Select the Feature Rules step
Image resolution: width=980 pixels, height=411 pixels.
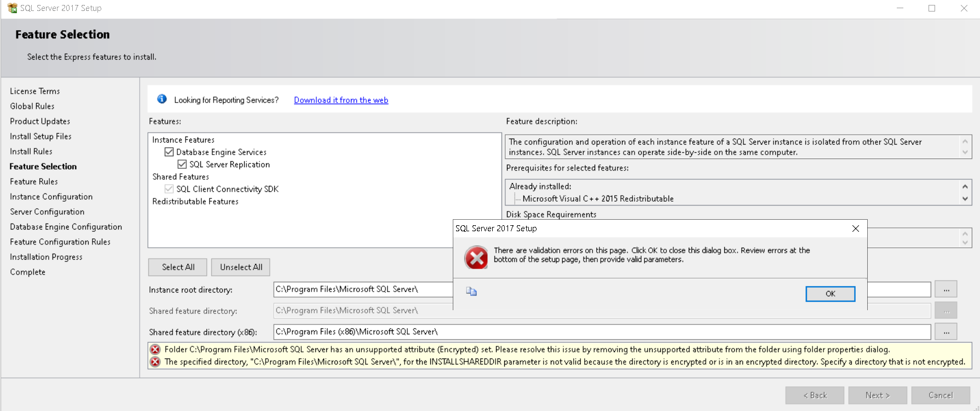[x=34, y=181]
